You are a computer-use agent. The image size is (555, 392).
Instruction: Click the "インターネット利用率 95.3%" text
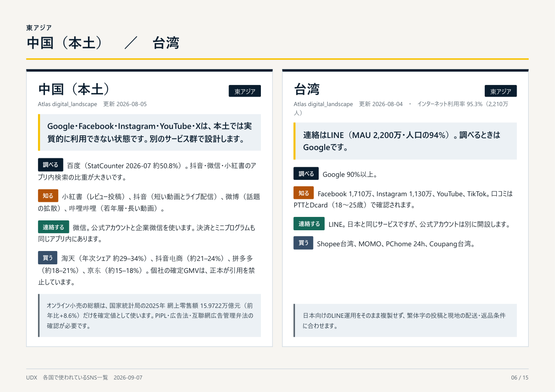click(450, 104)
